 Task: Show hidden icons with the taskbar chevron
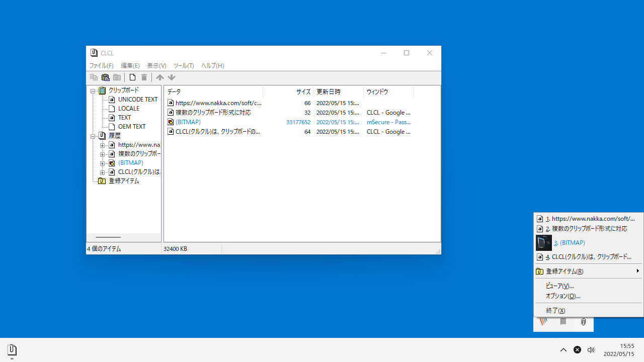click(x=563, y=350)
